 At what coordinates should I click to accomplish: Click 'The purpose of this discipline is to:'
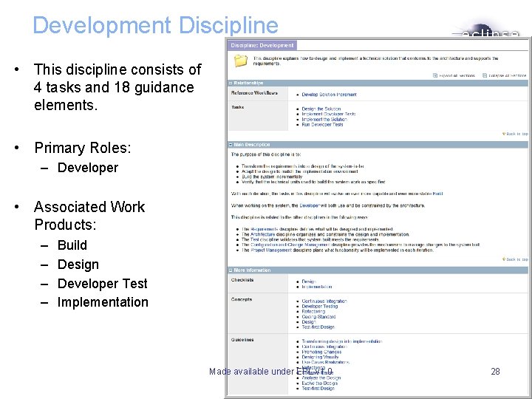coord(266,154)
